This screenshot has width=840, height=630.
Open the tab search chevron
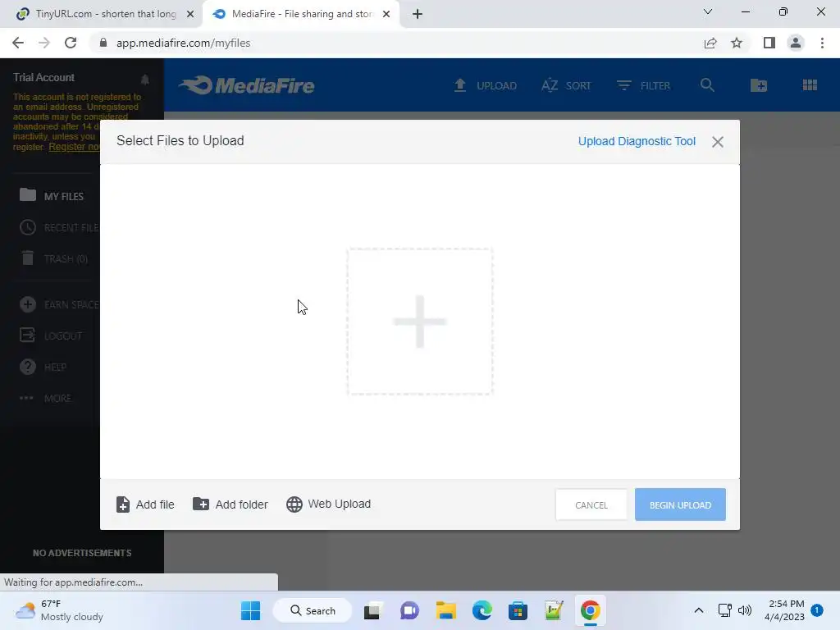click(x=708, y=11)
